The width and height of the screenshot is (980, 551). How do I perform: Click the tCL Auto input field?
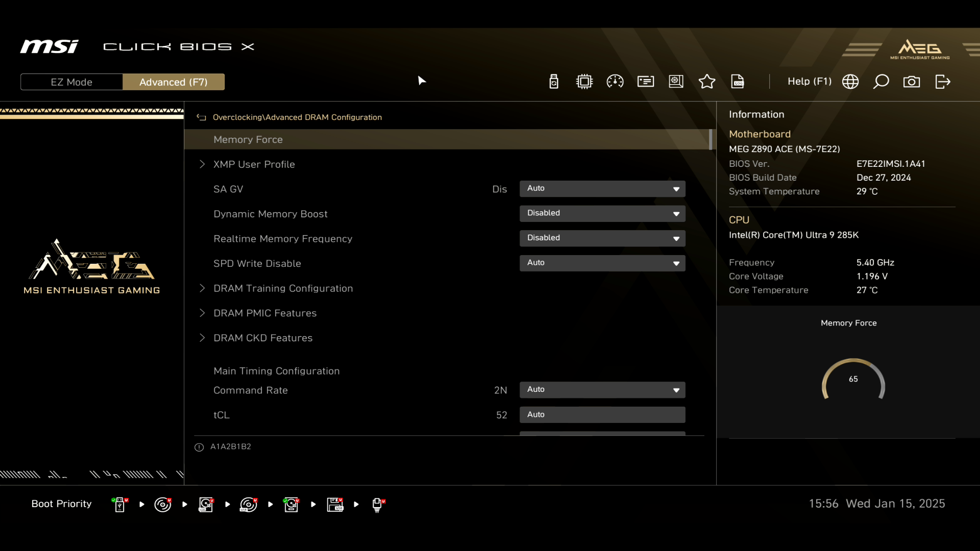[602, 415]
